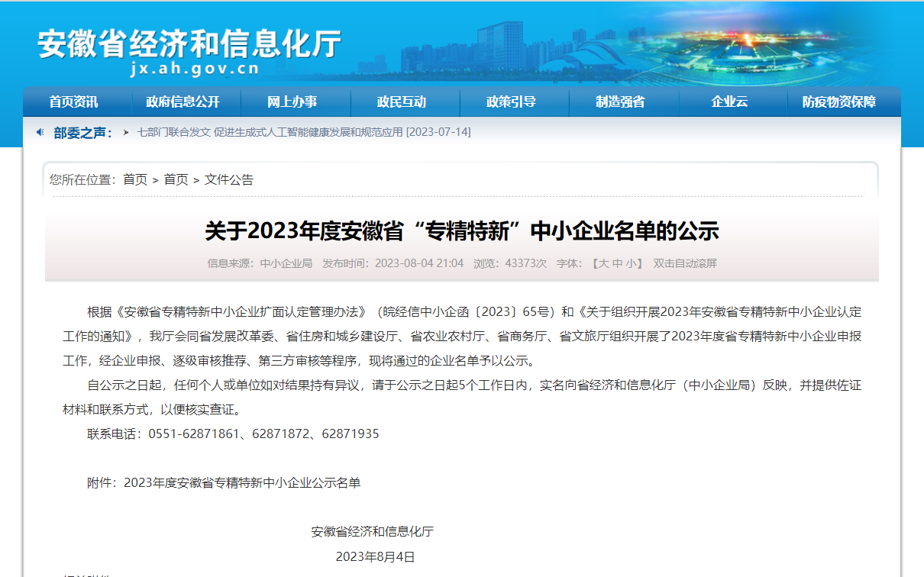Click the first 首页 breadcrumb link
This screenshot has height=577, width=924.
click(135, 179)
